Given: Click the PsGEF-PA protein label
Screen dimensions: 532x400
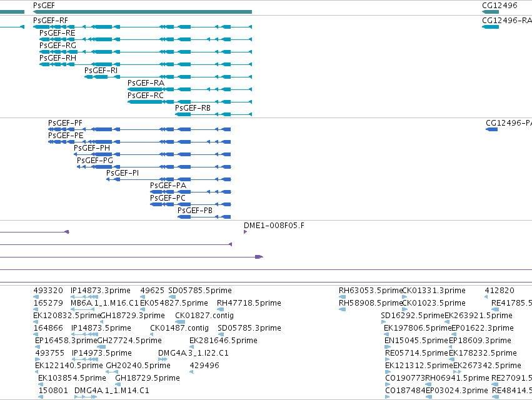Looking at the screenshot, I should click(168, 186).
